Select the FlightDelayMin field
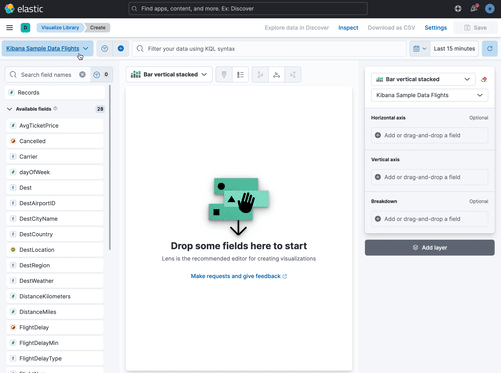The width and height of the screenshot is (501, 373). 55,343
